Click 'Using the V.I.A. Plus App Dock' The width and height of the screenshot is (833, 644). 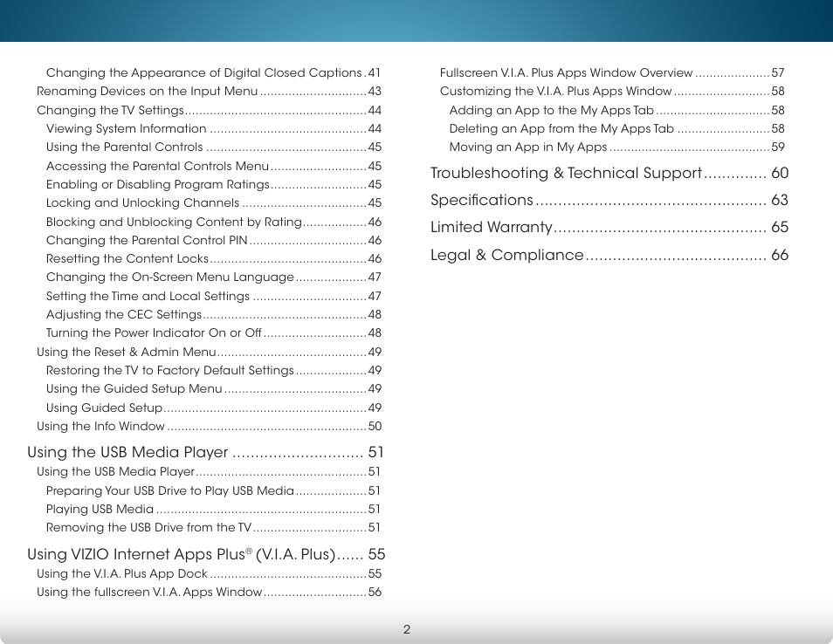pos(209,573)
